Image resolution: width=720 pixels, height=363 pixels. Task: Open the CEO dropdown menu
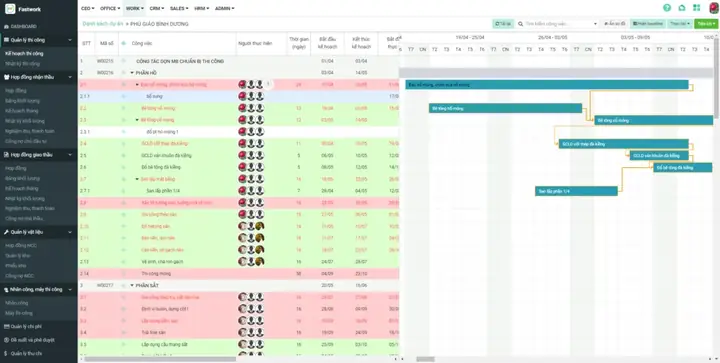click(87, 8)
